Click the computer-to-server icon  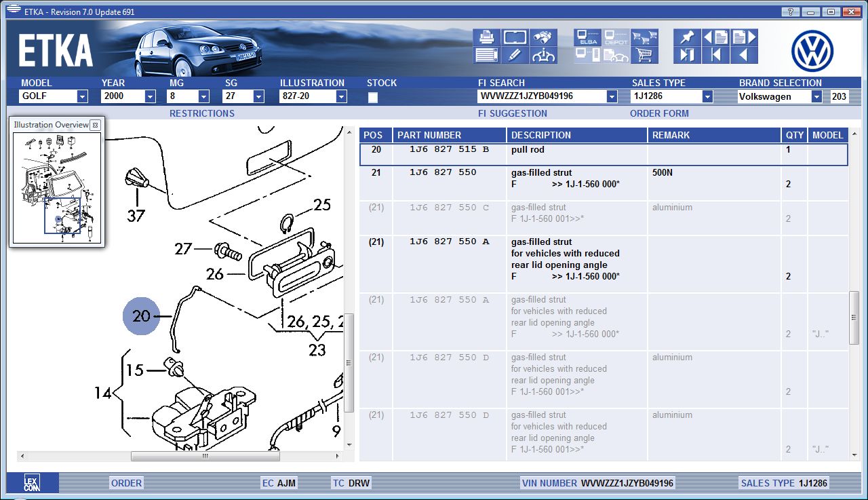587,56
